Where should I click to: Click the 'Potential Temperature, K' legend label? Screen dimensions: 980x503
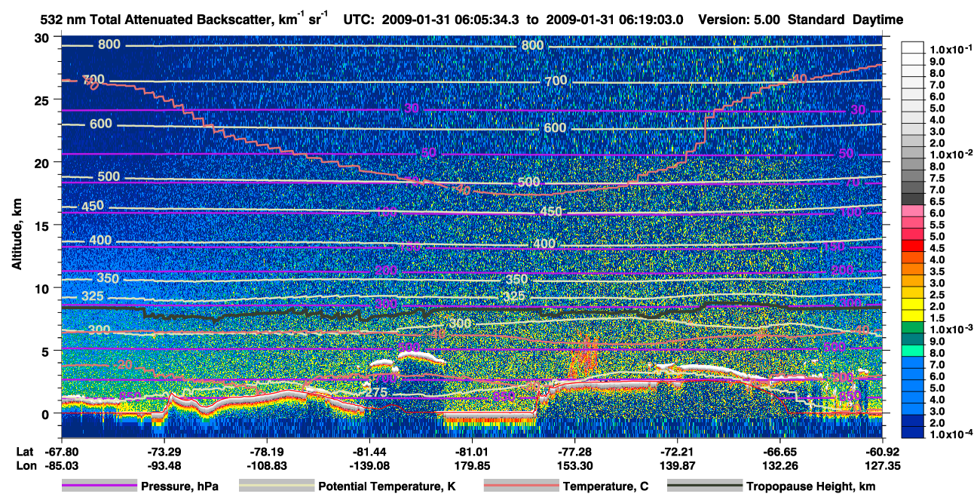pos(387,486)
